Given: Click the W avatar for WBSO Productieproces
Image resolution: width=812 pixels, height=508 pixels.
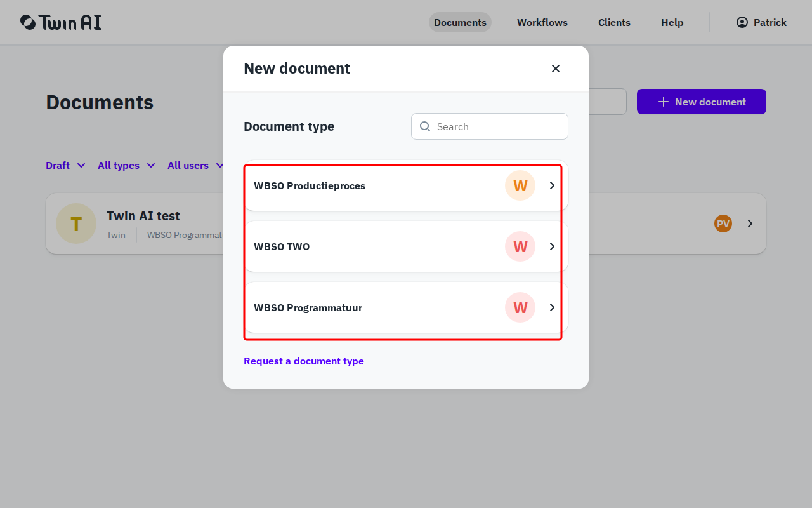Looking at the screenshot, I should click(520, 185).
